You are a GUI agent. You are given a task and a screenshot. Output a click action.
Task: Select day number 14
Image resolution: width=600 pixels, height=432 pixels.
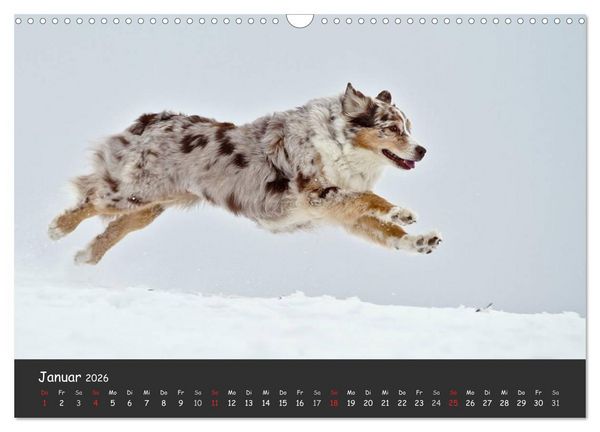click(x=266, y=403)
